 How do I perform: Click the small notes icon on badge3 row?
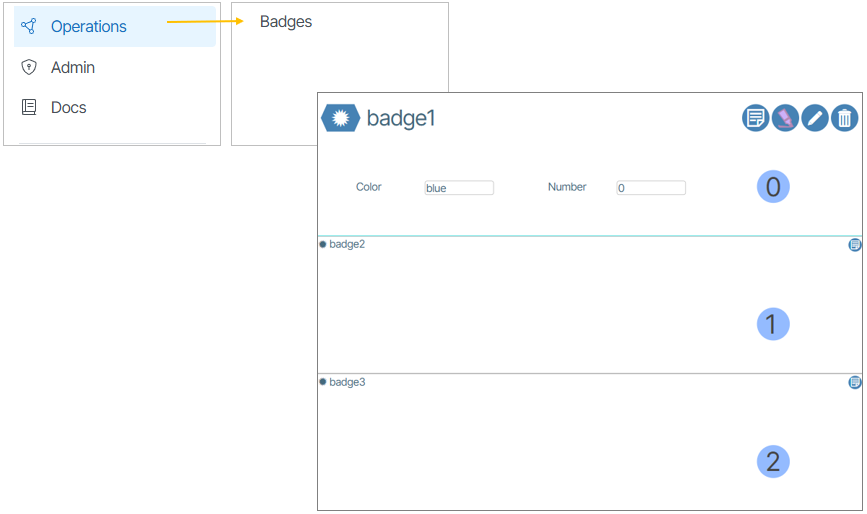(x=855, y=382)
